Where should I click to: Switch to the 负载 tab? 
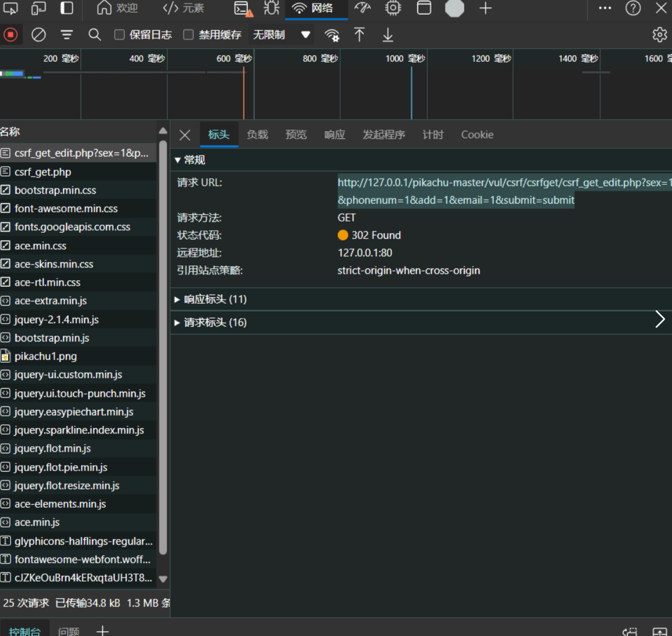click(x=257, y=135)
